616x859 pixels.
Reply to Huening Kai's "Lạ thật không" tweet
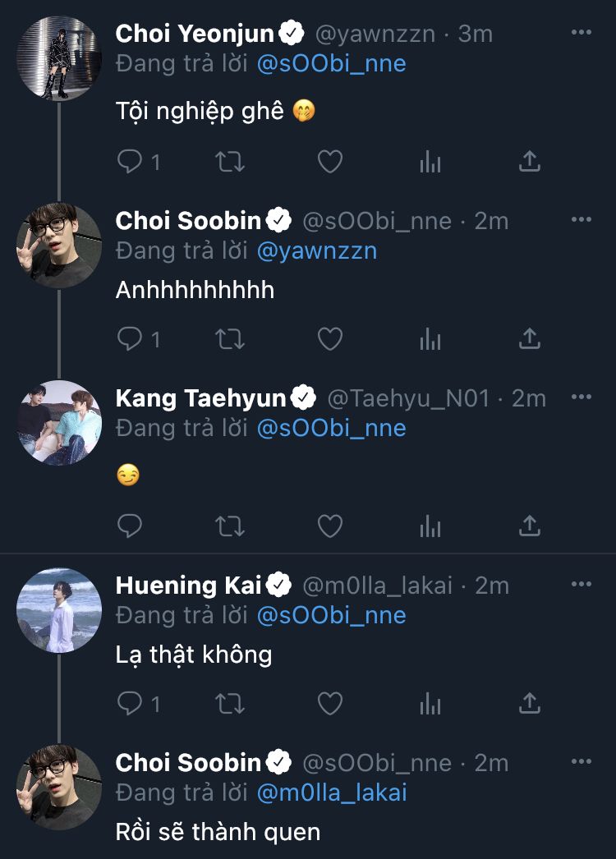tap(131, 703)
